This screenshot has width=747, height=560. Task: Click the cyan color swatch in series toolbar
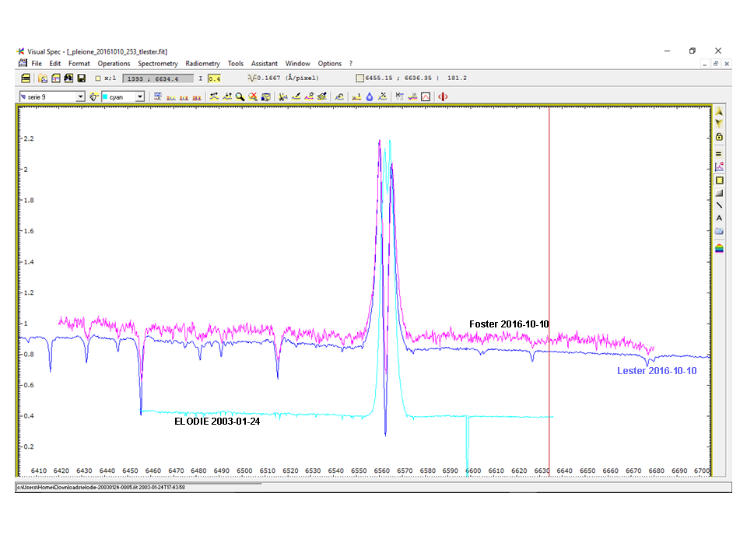104,96
